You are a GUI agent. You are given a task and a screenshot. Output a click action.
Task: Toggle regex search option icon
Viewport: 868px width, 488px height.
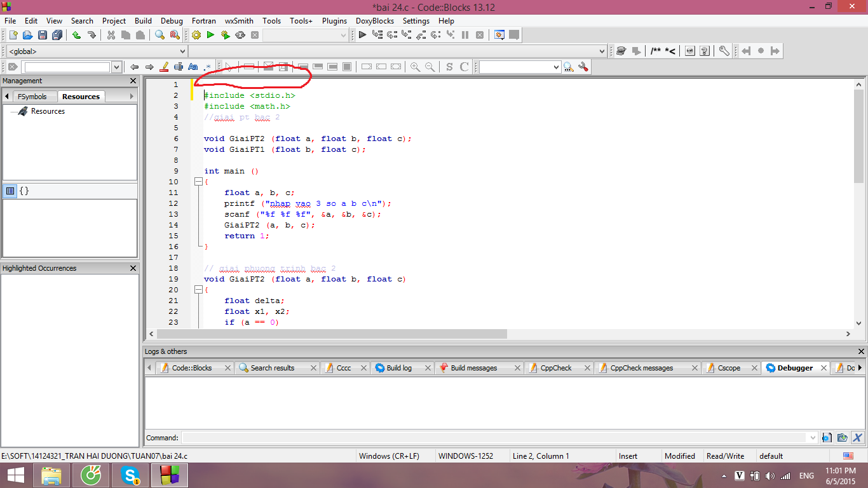coord(207,67)
